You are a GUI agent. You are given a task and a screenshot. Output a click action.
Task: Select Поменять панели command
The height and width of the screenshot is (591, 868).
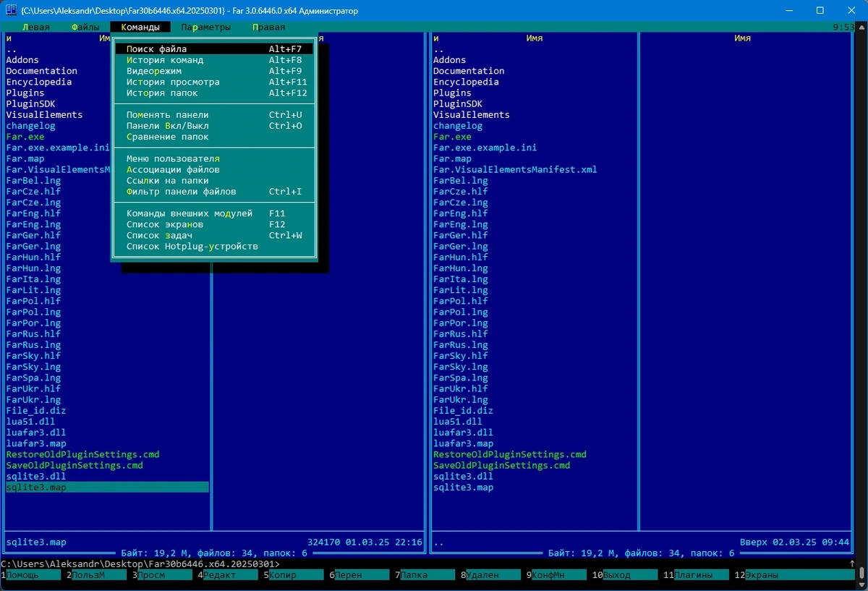(x=214, y=114)
